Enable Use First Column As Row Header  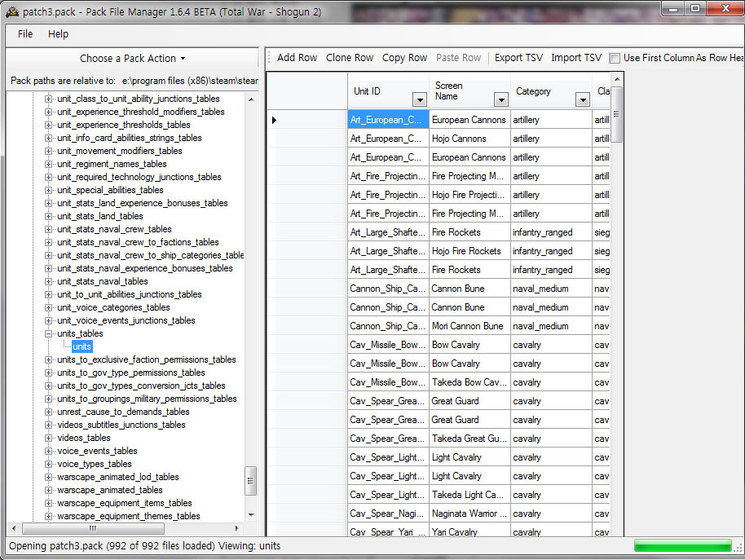(x=615, y=58)
